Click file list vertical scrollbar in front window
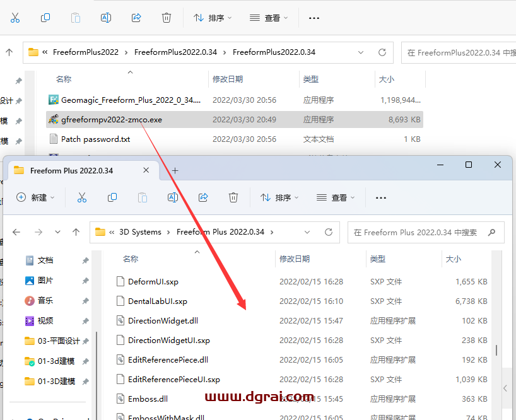 496,350
